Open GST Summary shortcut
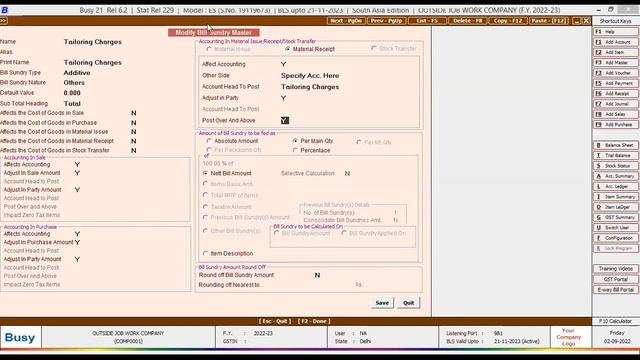 click(616, 217)
